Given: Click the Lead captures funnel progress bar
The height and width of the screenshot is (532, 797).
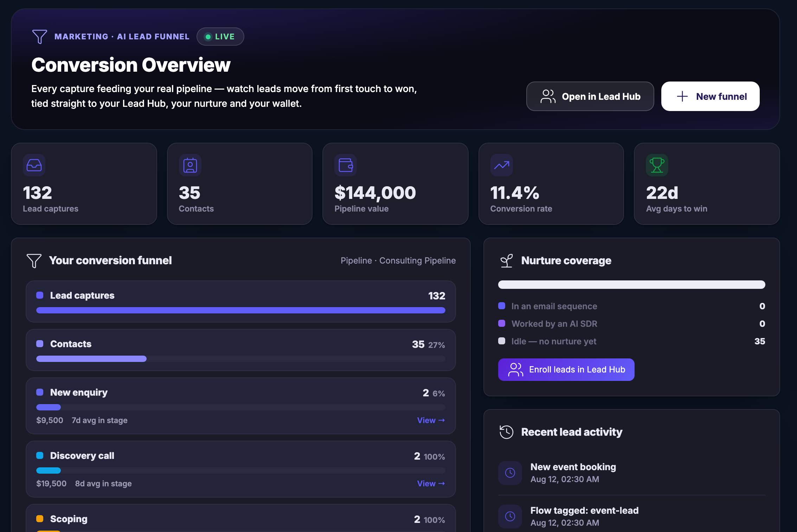Looking at the screenshot, I should [241, 310].
